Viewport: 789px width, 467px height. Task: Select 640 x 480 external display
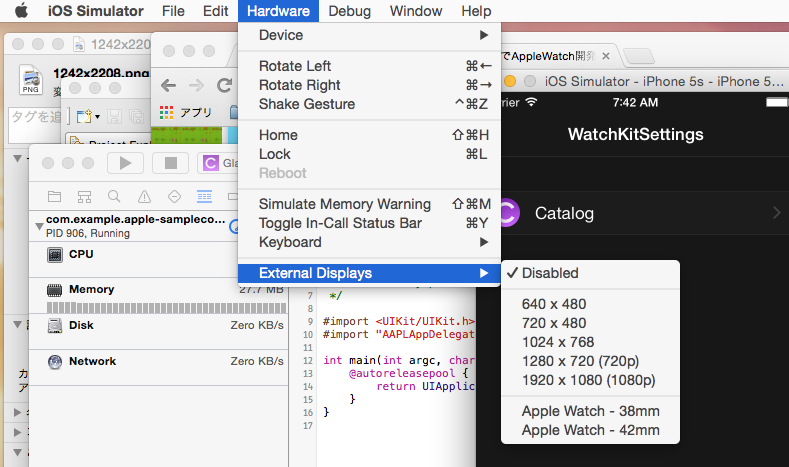590,304
